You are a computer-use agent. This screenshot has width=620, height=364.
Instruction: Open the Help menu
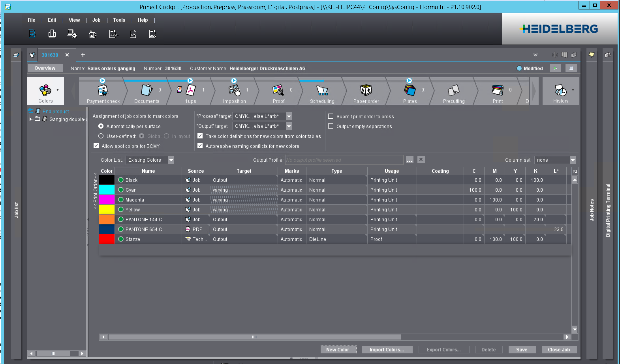143,20
